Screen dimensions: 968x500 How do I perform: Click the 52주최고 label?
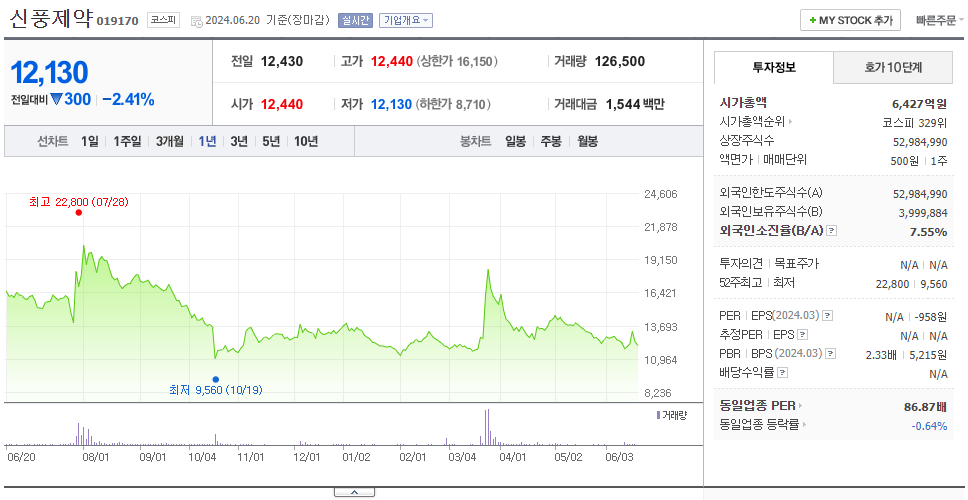coord(741,283)
